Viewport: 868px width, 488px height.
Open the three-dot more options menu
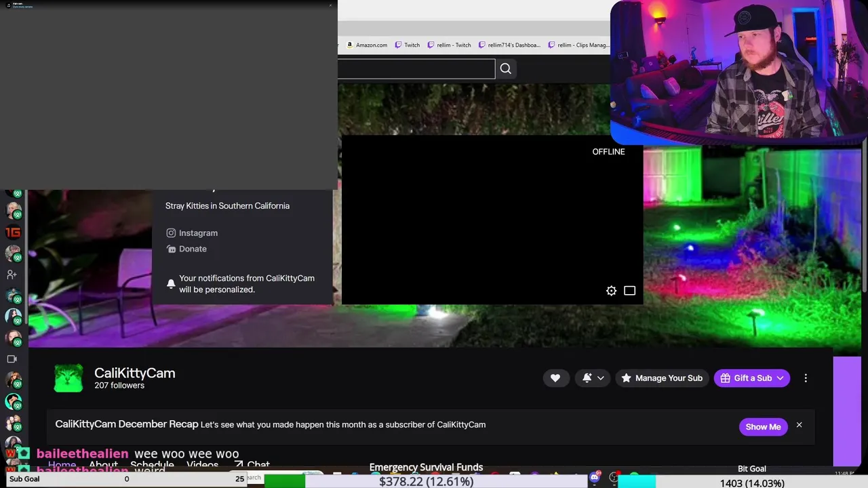pos(806,378)
